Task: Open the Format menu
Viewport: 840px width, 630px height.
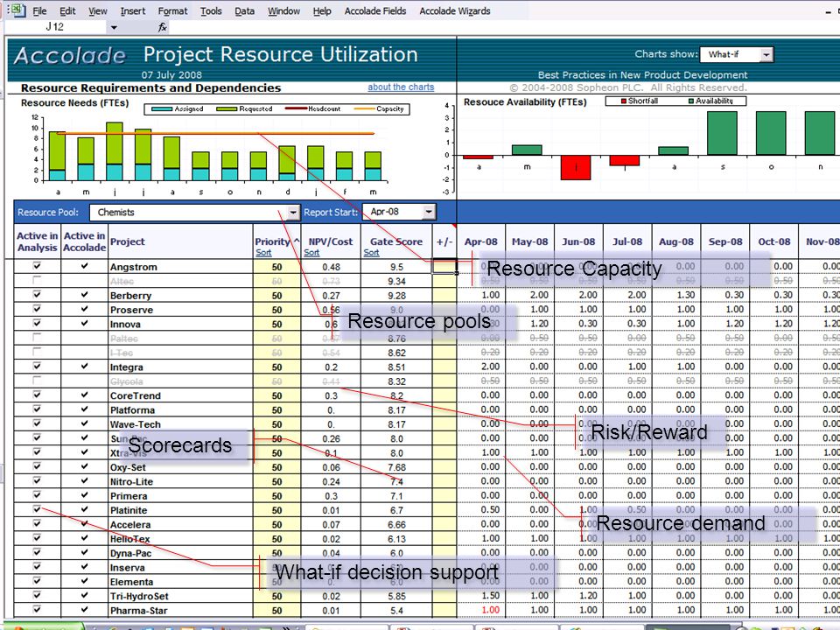Action: pos(172,10)
